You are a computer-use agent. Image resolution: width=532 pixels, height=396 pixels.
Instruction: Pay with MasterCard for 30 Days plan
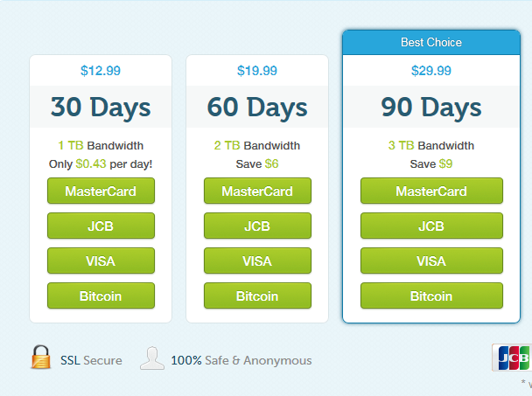click(x=101, y=191)
